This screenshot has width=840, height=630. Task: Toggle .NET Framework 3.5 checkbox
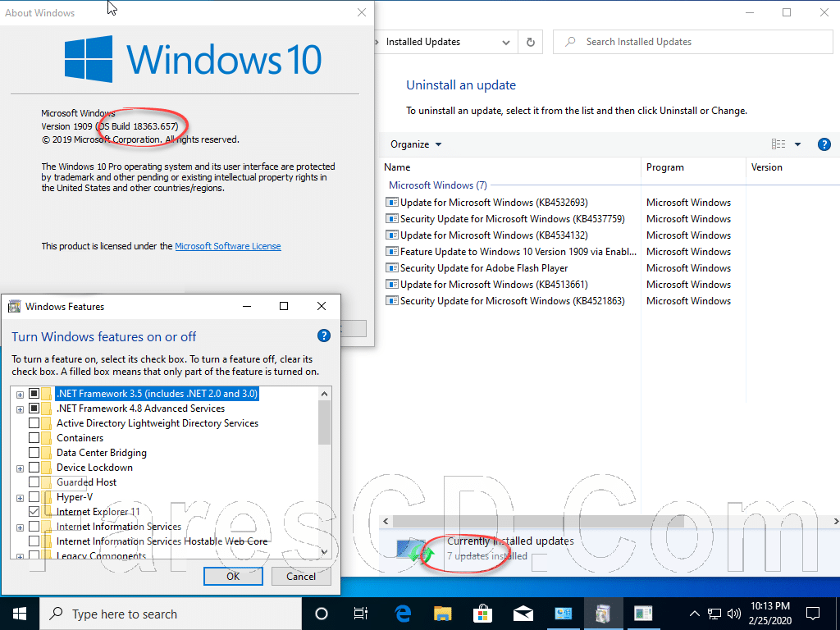click(34, 394)
